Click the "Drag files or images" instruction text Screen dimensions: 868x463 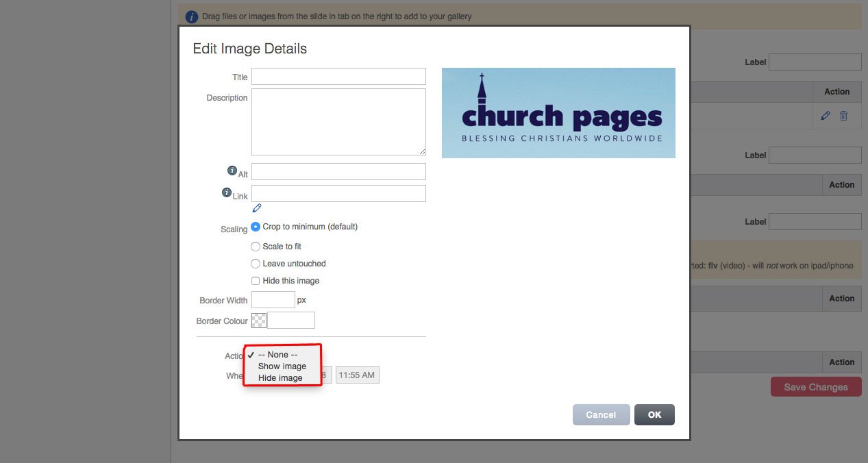pyautogui.click(x=337, y=16)
